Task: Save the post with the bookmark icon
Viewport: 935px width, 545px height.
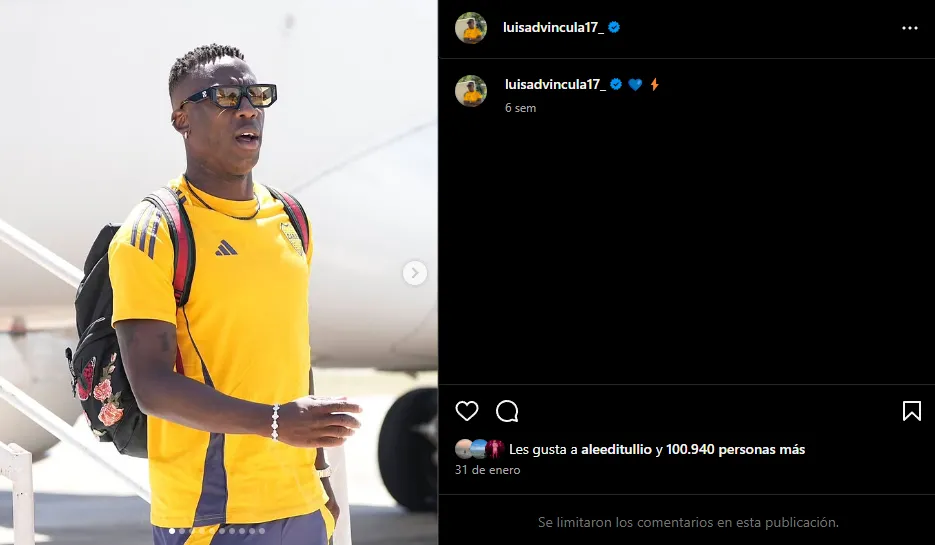Action: [912, 411]
